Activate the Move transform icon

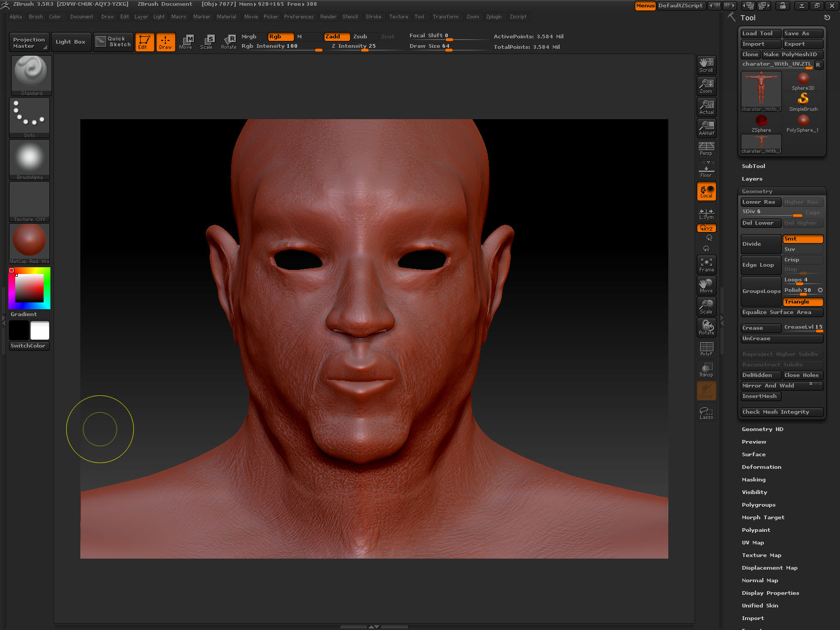tap(186, 42)
